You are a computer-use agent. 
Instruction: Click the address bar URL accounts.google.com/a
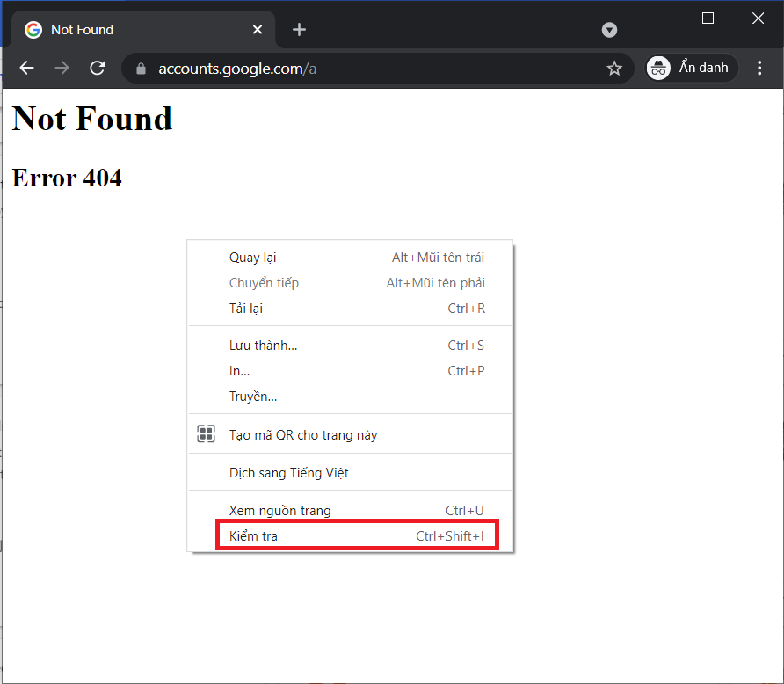tap(237, 69)
